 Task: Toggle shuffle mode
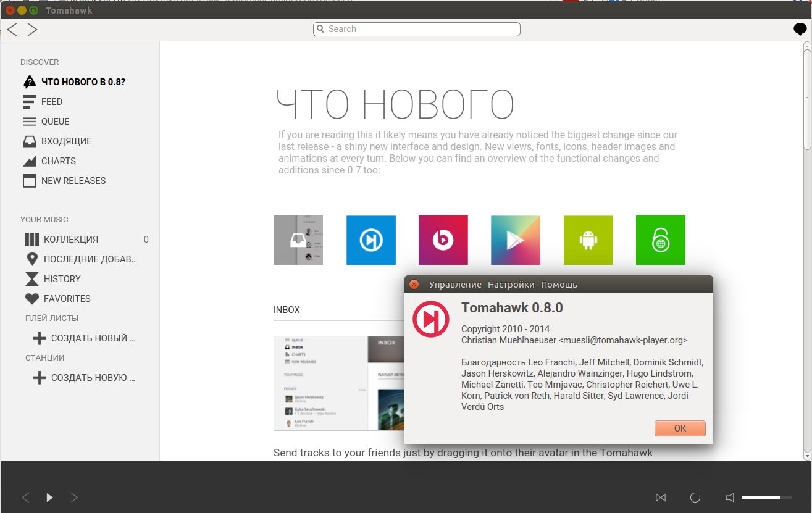pos(661,498)
